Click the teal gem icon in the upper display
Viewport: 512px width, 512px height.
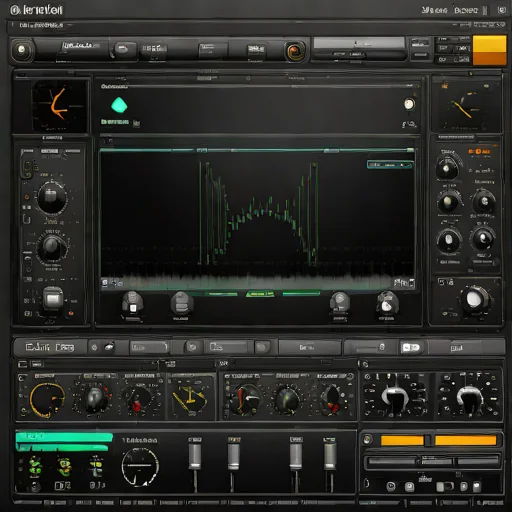click(119, 105)
